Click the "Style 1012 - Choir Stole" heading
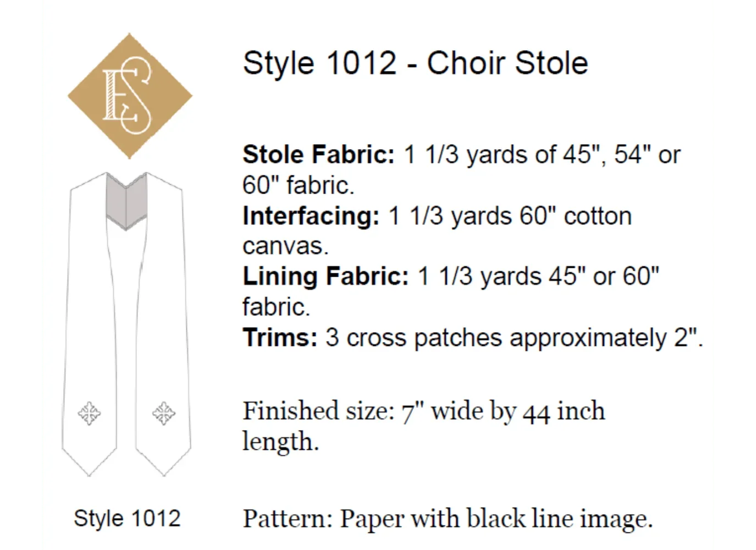The image size is (756, 550). pos(415,63)
